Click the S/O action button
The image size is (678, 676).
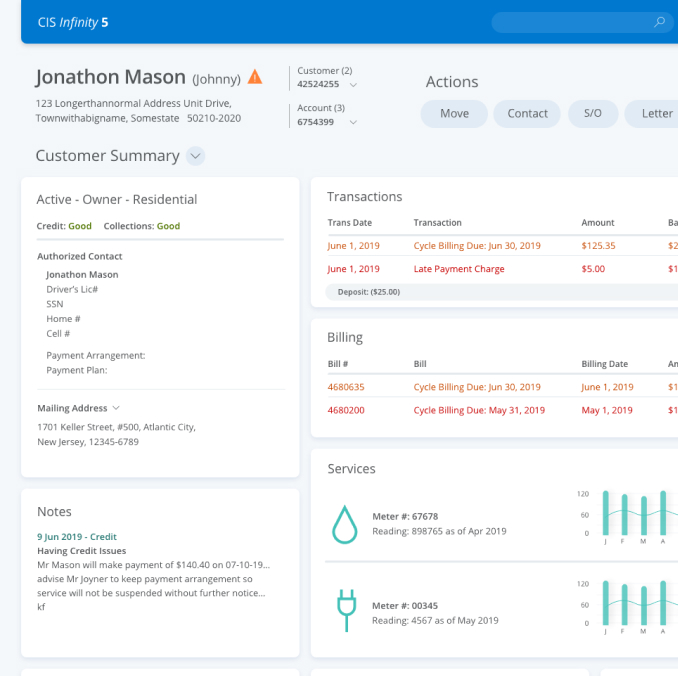(592, 114)
